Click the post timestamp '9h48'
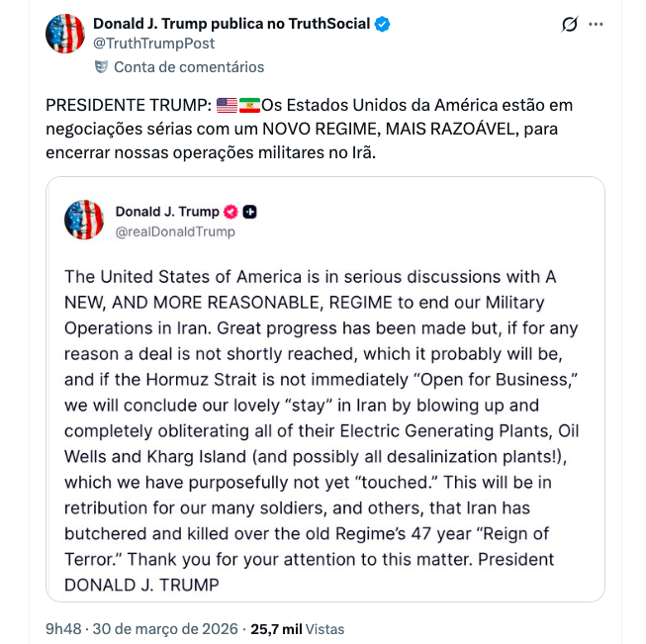 pos(63,628)
